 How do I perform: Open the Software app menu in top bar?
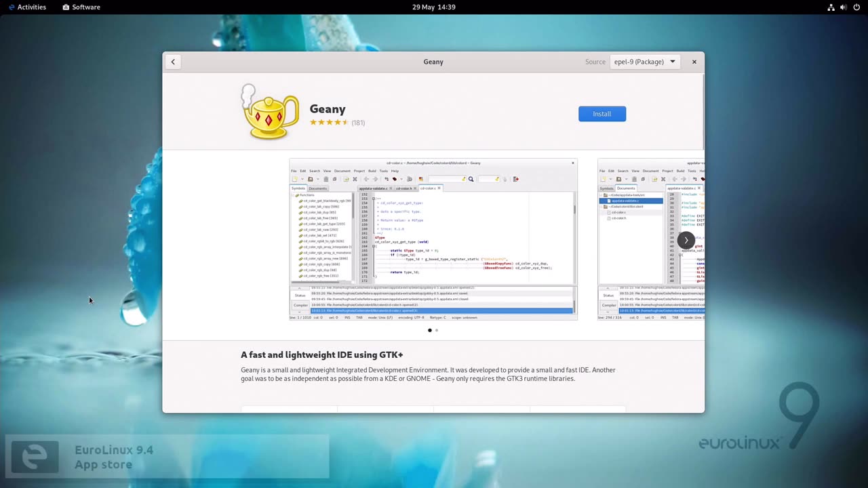(81, 7)
